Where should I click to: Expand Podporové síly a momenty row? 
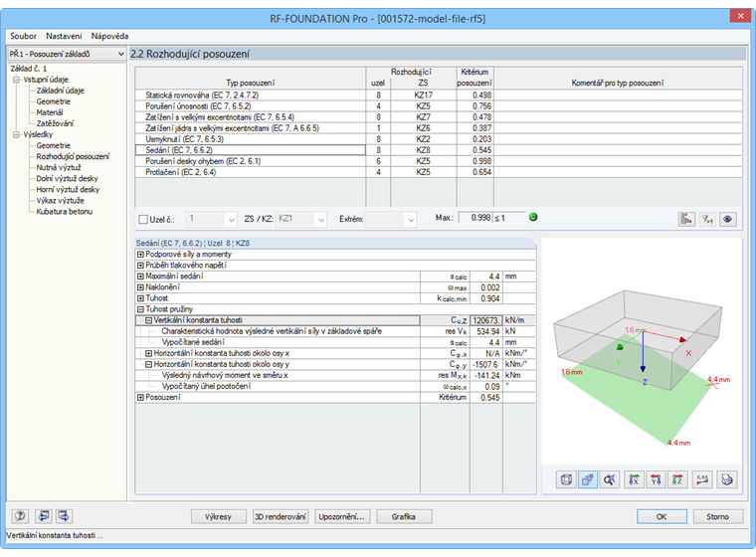(x=140, y=255)
